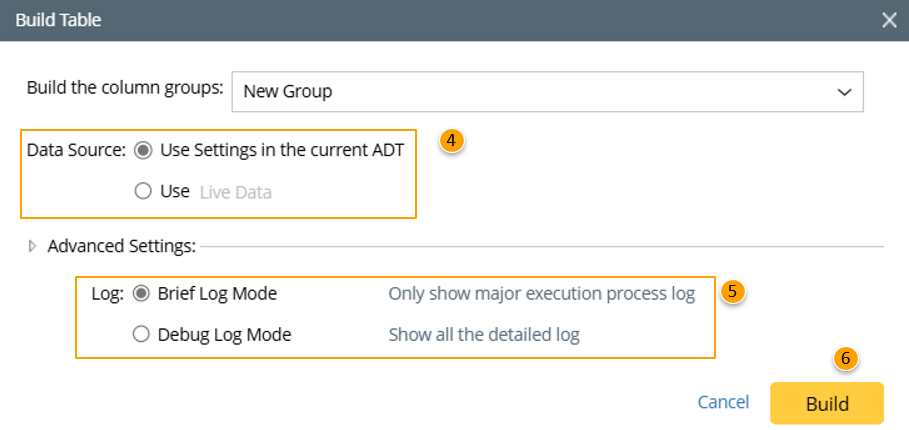Select Use Settings in the current ADT
The width and height of the screenshot is (909, 430).
143,150
